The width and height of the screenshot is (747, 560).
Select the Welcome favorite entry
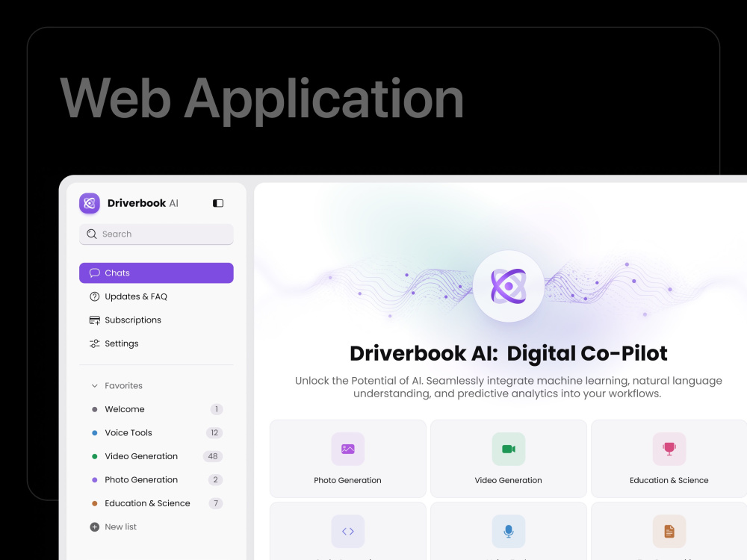124,409
